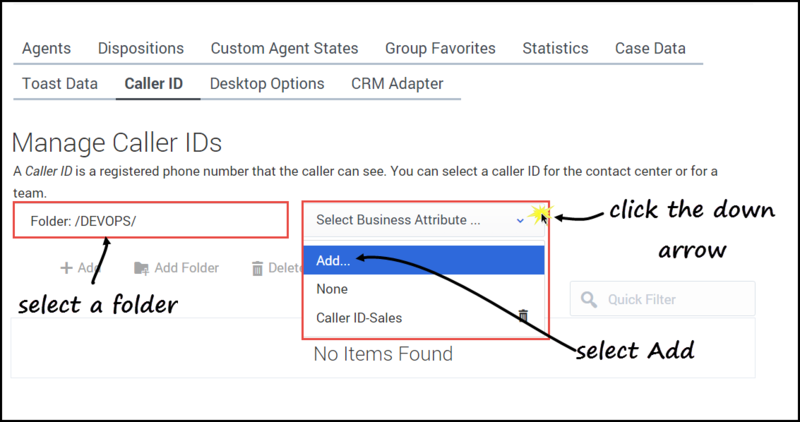Open the Group Favorites tab

tap(440, 48)
